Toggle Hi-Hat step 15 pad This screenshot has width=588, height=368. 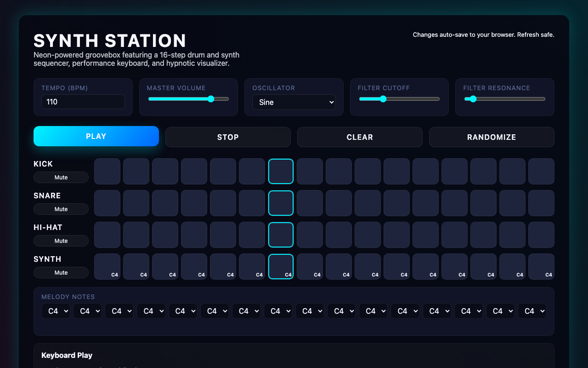(x=513, y=235)
